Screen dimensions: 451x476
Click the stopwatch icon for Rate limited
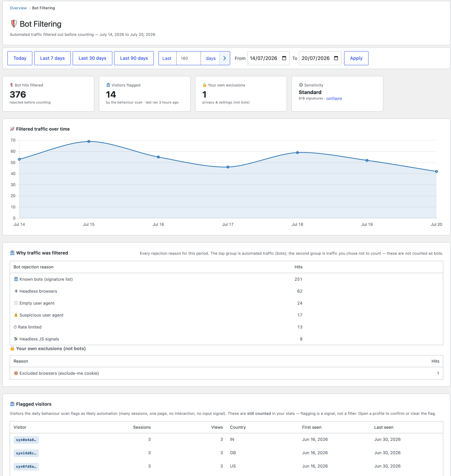(x=15, y=327)
